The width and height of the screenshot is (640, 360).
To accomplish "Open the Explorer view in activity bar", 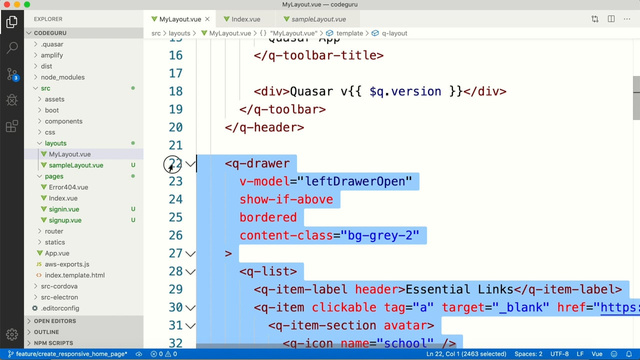I will coord(11,22).
